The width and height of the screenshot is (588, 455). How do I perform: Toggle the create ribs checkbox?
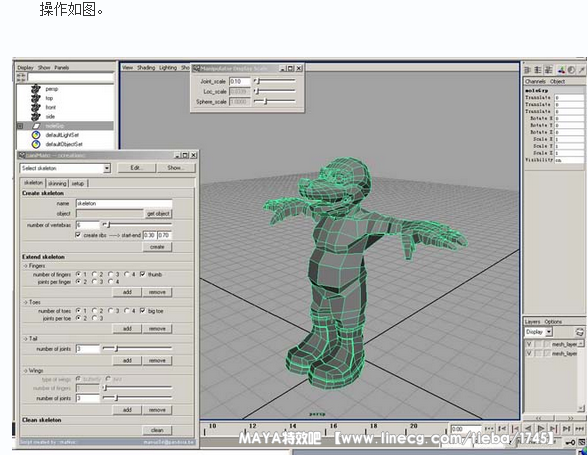[78, 235]
